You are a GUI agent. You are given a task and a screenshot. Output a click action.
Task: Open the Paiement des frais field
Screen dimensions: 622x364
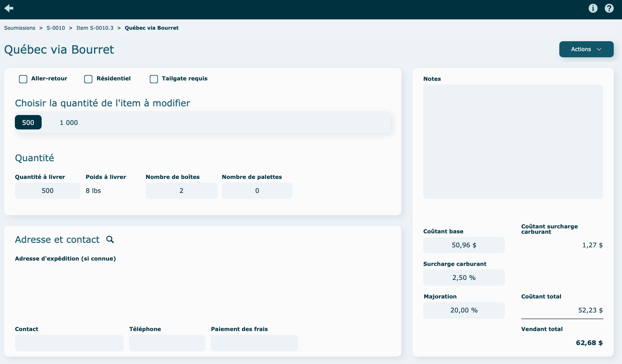[x=254, y=343]
